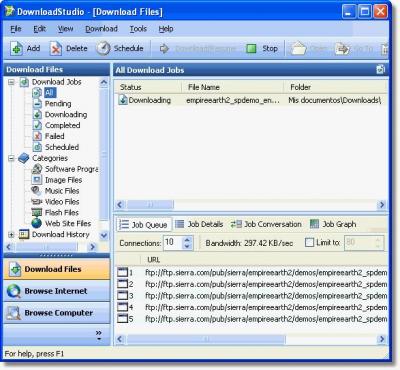Select Web Site Files category
This screenshot has width=400, height=370.
coord(68,223)
